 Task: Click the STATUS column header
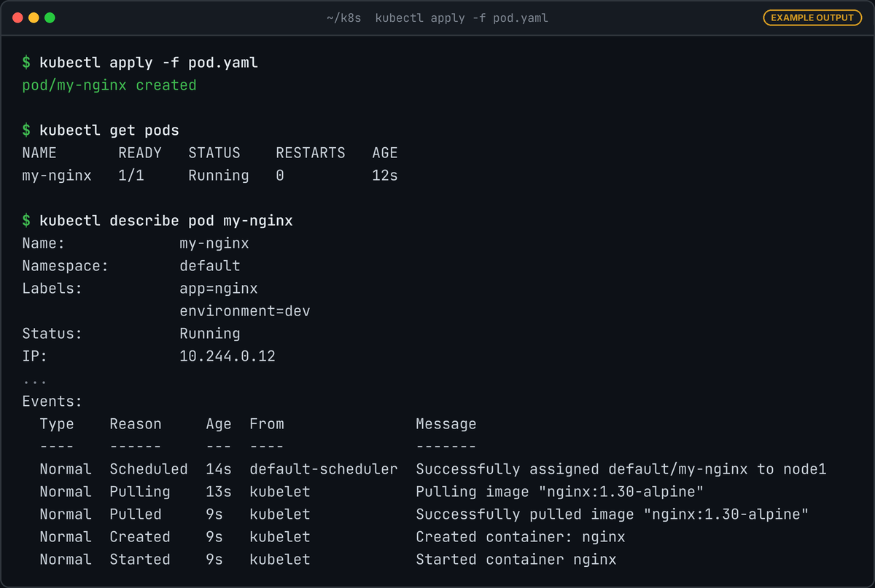tap(214, 153)
